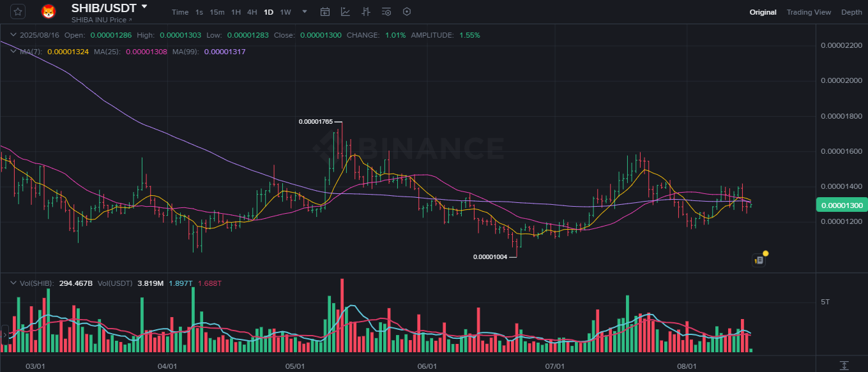Click the Shiba Inu coin logo
868x372 pixels.
coord(49,11)
